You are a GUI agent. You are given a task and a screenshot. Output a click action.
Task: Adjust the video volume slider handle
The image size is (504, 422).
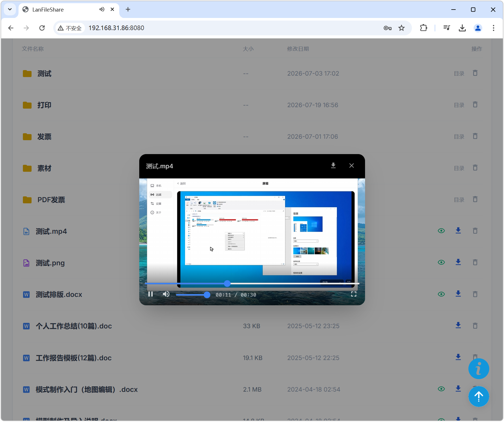pyautogui.click(x=207, y=295)
